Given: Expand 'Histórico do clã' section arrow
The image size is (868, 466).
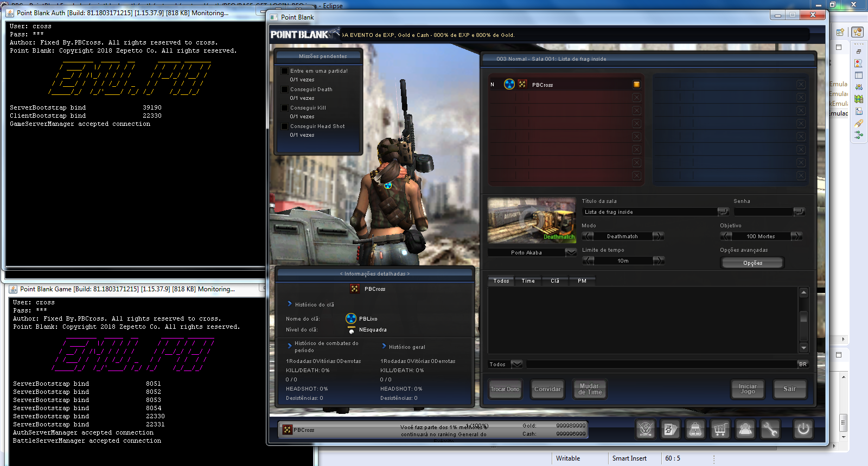Looking at the screenshot, I should coord(290,304).
